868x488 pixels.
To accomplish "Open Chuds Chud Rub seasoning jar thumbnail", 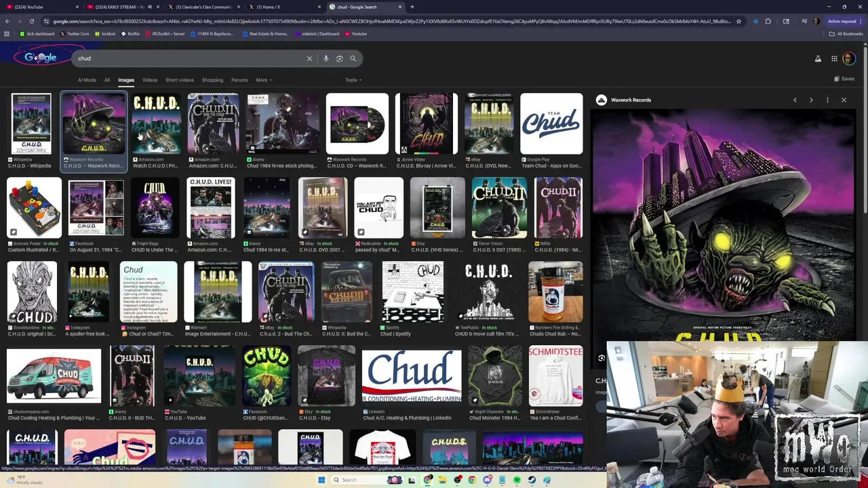I will [555, 291].
